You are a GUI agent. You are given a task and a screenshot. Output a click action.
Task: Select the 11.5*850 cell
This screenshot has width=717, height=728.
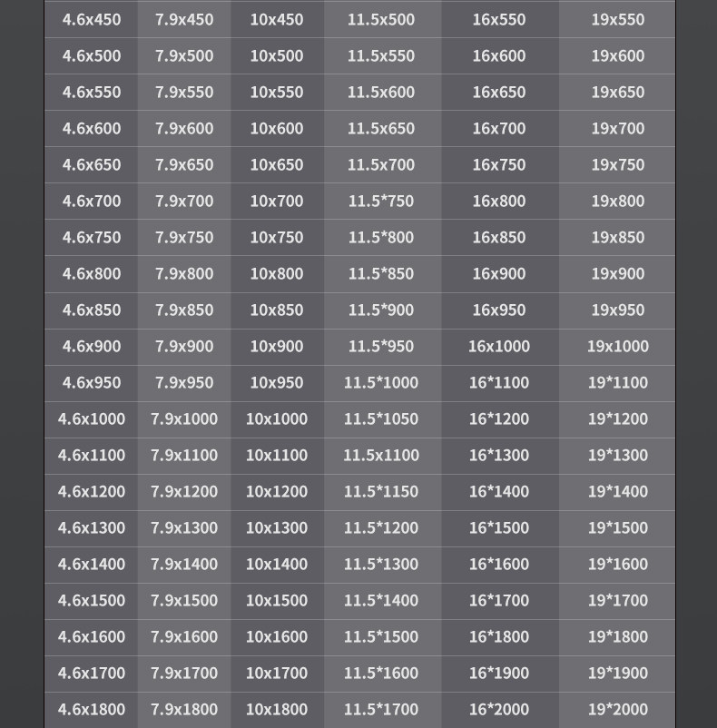tap(381, 273)
